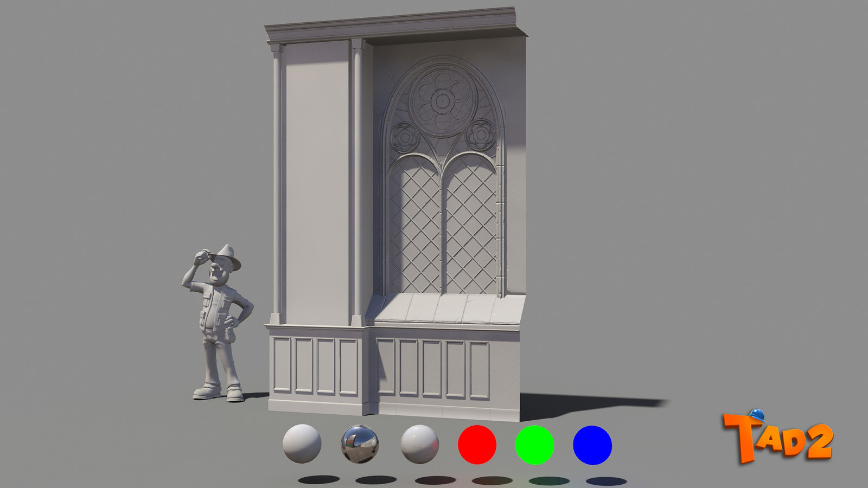Click the green color reference sphere
The height and width of the screenshot is (488, 868).
pyautogui.click(x=534, y=445)
